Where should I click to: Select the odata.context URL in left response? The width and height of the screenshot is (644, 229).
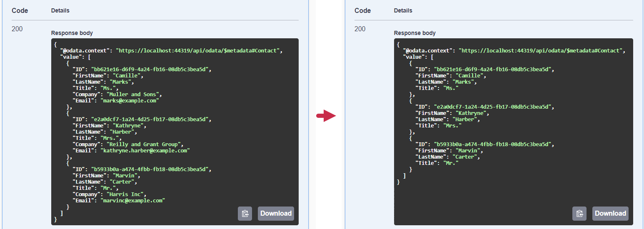pos(198,51)
